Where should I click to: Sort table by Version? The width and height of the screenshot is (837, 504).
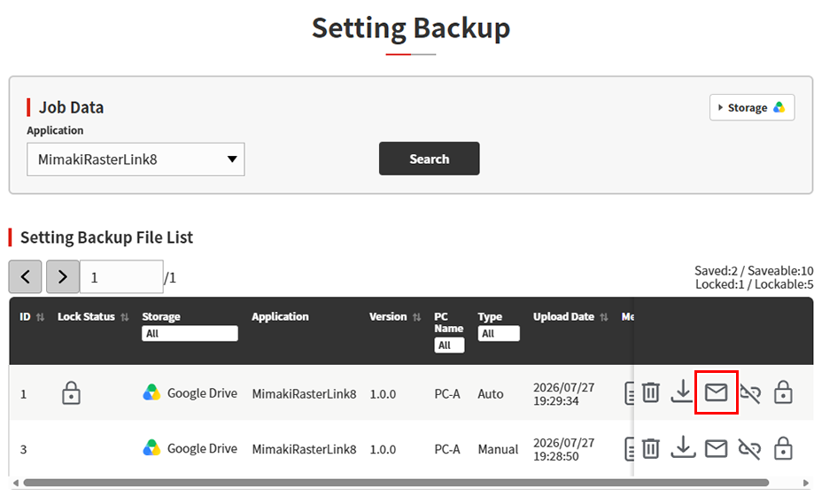416,317
